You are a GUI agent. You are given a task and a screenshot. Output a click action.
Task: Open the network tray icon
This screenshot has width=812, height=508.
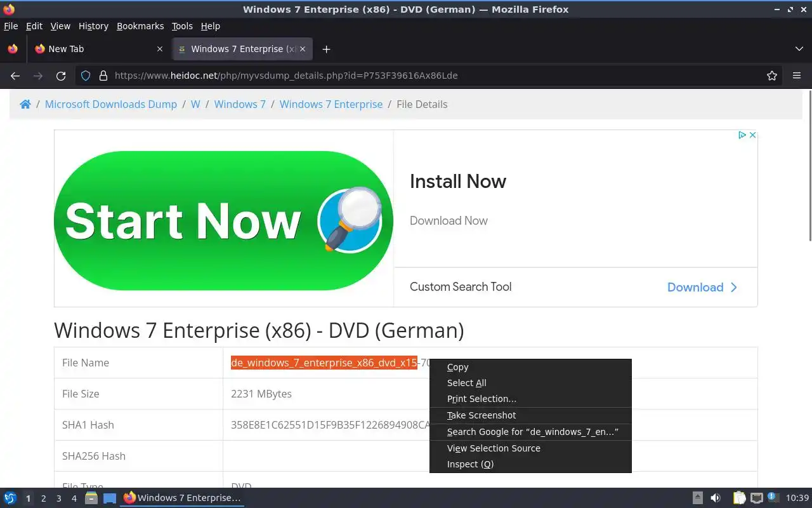756,498
